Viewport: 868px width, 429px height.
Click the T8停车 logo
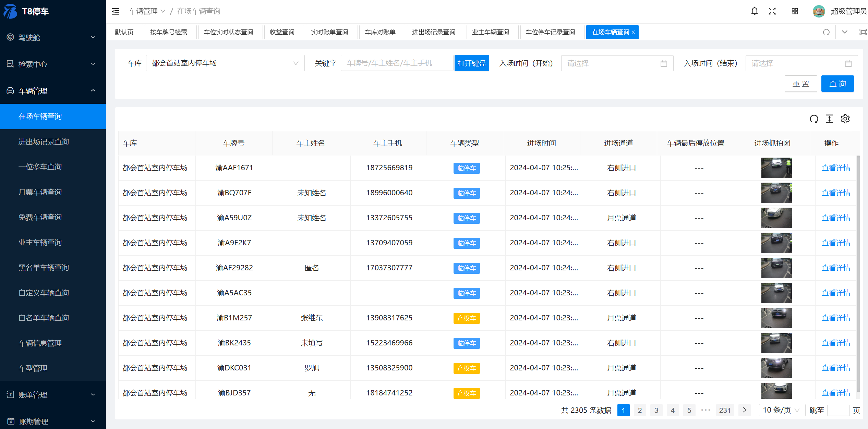pyautogui.click(x=26, y=11)
